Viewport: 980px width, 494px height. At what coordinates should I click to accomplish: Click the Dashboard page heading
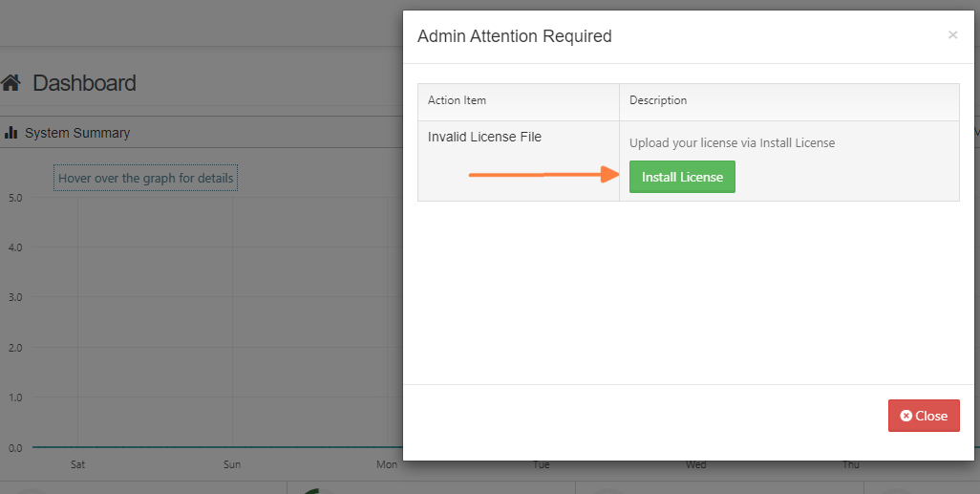[x=84, y=83]
